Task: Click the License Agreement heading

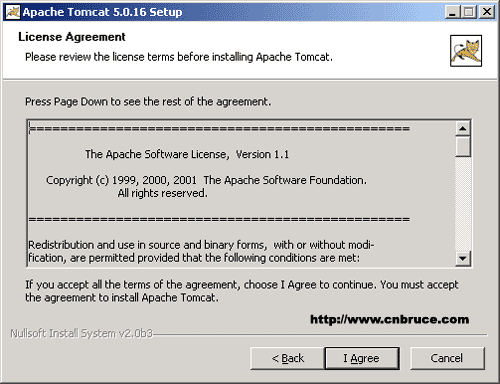Action: click(x=72, y=37)
